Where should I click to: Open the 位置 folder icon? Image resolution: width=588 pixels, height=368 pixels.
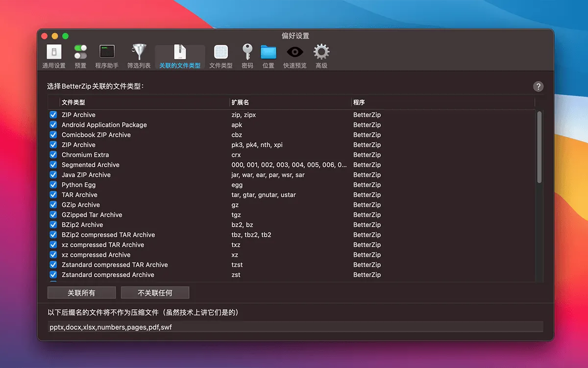point(268,52)
